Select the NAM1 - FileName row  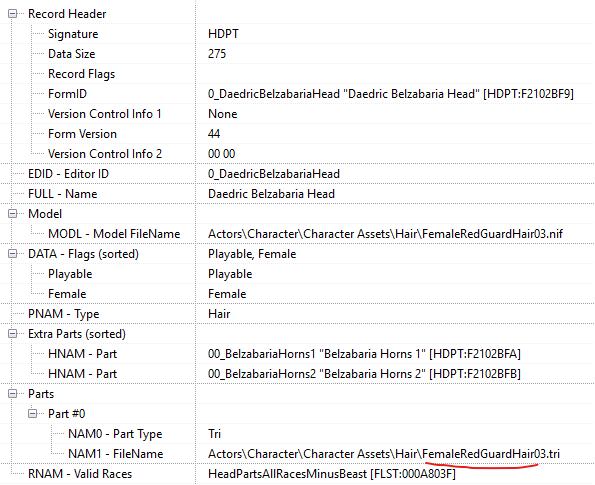115,454
